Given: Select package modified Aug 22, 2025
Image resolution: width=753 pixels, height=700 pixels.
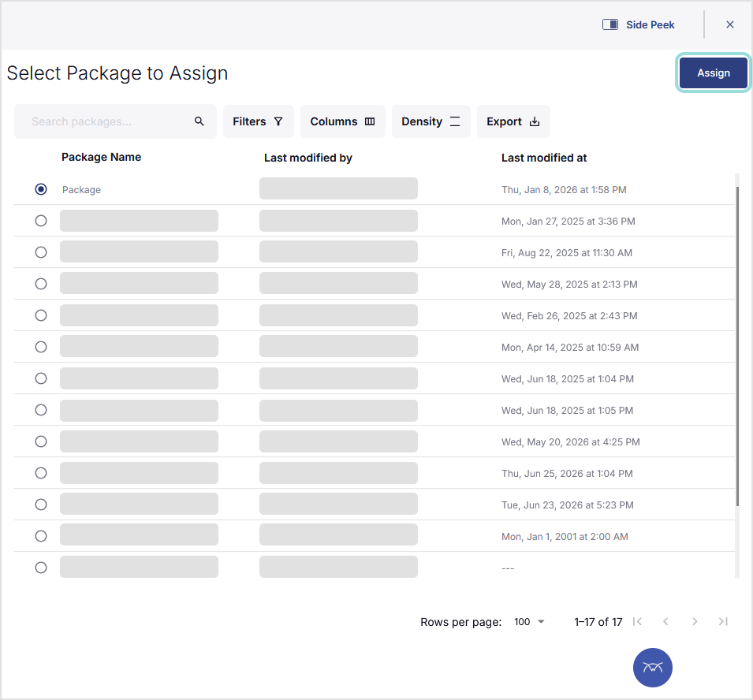Looking at the screenshot, I should (x=41, y=252).
